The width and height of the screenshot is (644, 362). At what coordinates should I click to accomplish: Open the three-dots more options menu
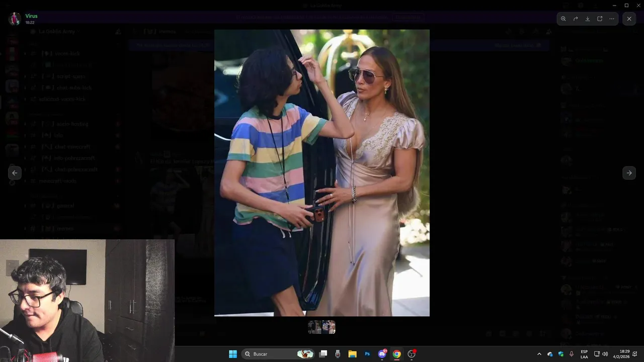point(612,19)
